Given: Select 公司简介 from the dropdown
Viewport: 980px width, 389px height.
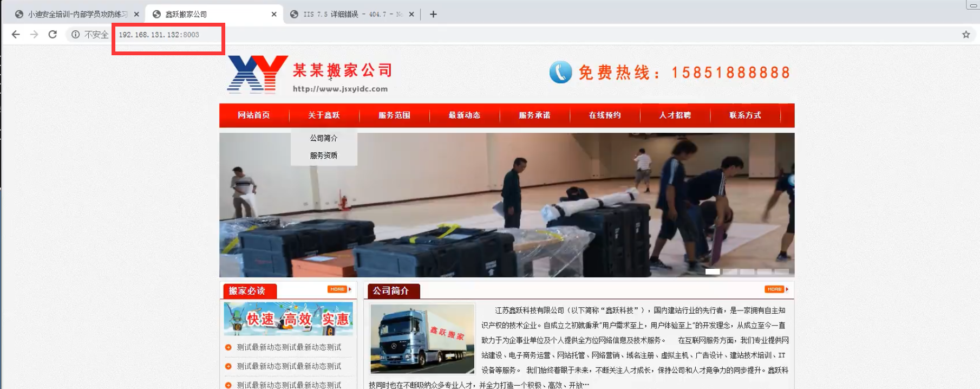Looking at the screenshot, I should pyautogui.click(x=324, y=138).
